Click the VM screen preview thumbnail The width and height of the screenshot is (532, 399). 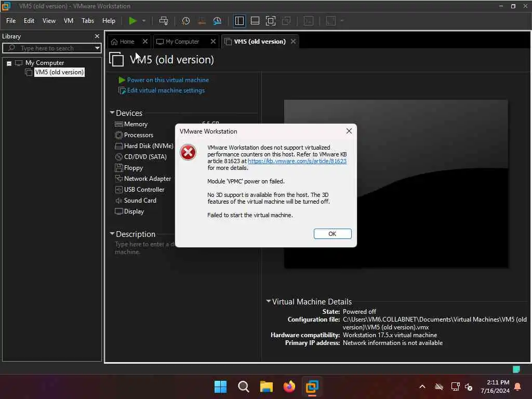coord(396,184)
